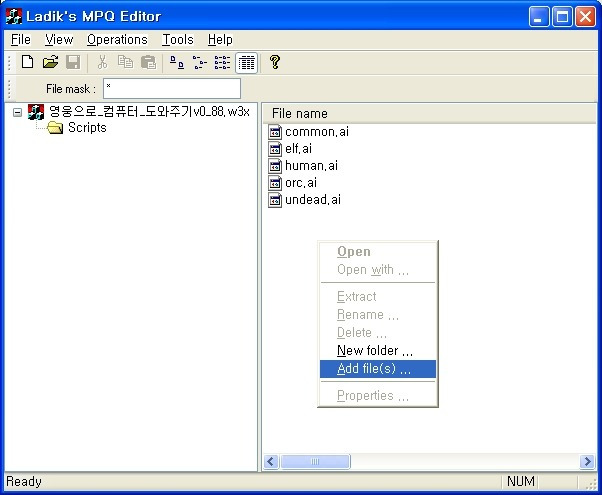The width and height of the screenshot is (602, 495).
Task: Open the Tools menu
Action: tap(178, 40)
